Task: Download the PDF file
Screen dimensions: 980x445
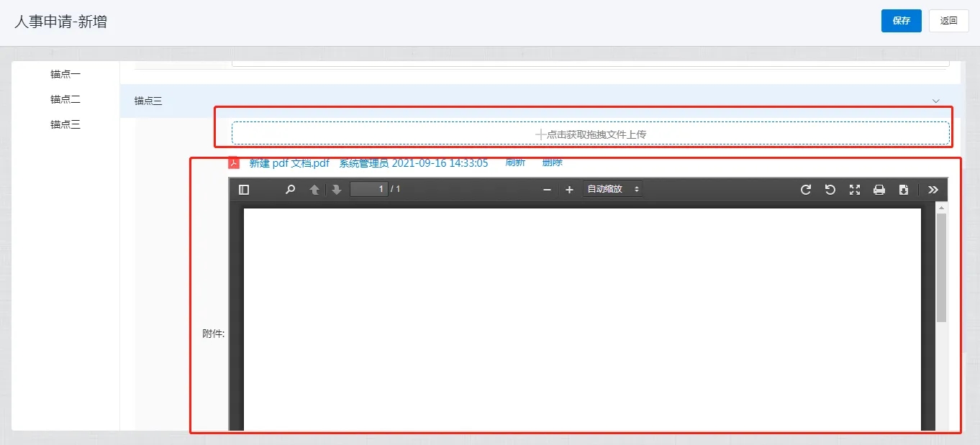Action: pos(904,190)
